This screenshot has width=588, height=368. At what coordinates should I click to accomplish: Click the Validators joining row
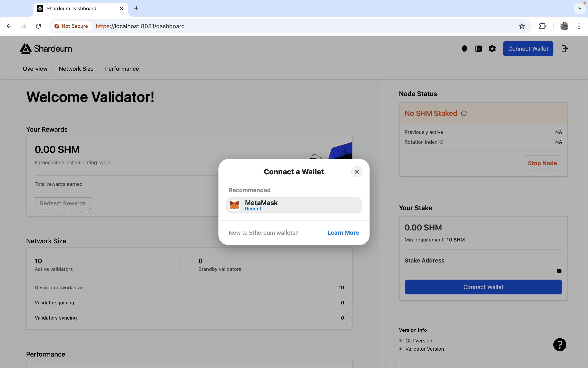[x=189, y=303]
